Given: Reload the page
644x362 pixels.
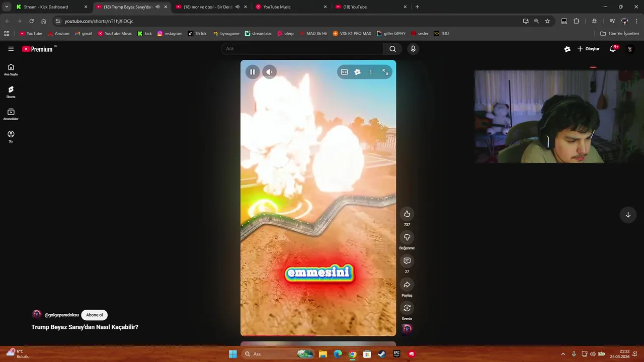Looking at the screenshot, I should pos(31,21).
